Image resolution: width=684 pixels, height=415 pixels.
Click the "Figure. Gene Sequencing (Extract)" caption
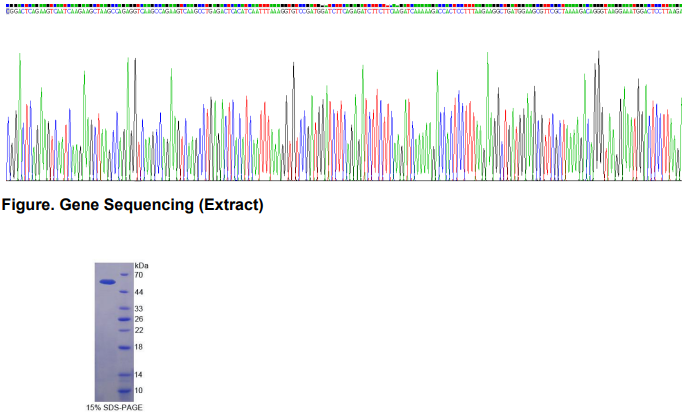tap(133, 205)
